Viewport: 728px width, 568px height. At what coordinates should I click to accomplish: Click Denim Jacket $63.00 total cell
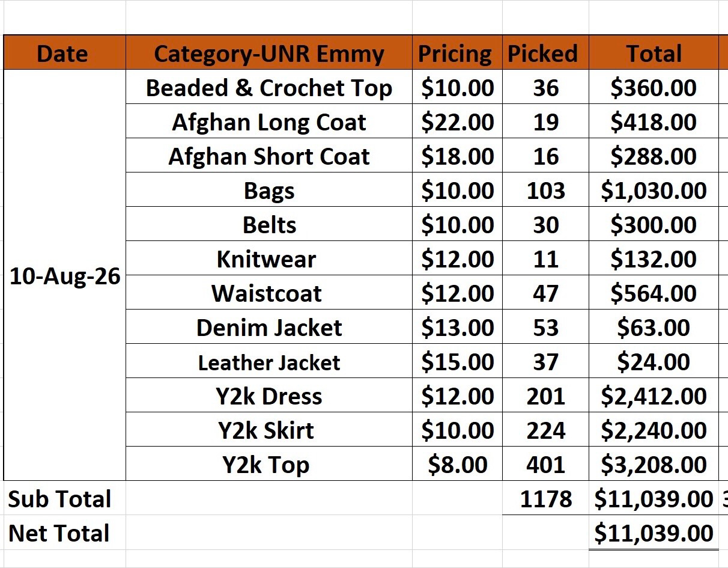click(654, 327)
